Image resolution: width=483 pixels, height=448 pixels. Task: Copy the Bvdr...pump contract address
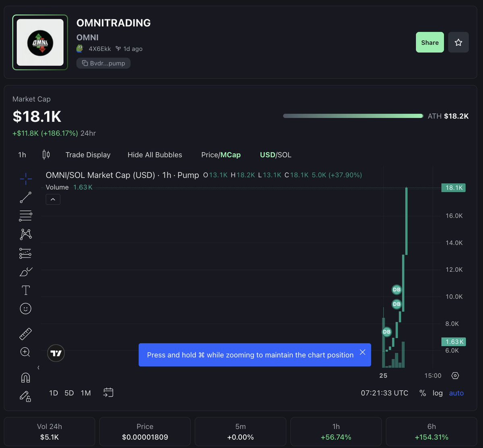point(104,63)
